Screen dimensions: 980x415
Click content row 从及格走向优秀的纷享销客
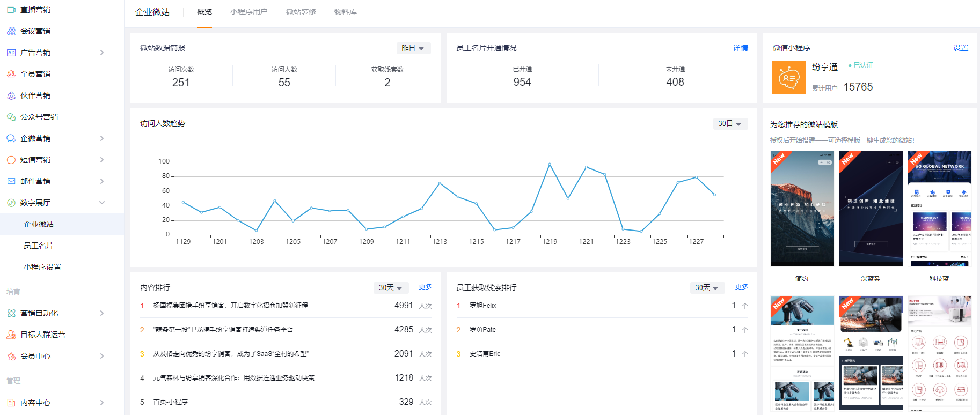tap(286, 354)
